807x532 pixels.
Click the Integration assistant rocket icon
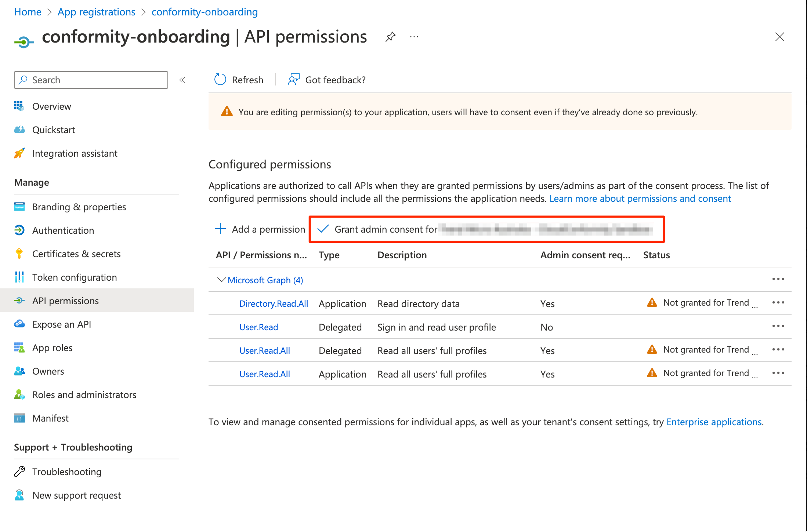[19, 153]
